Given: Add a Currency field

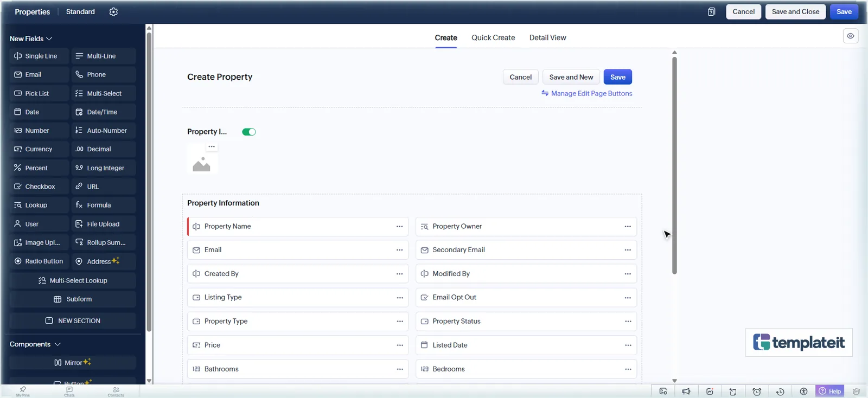Looking at the screenshot, I should [40, 149].
